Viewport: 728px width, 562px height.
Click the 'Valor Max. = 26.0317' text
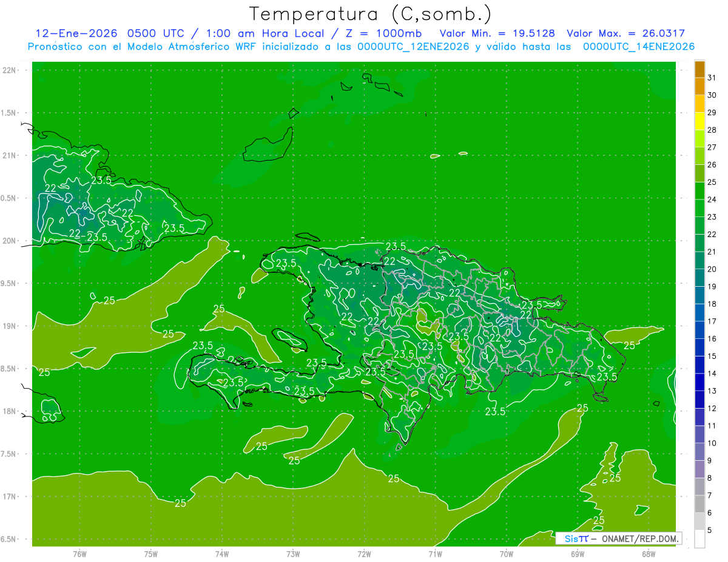[625, 33]
